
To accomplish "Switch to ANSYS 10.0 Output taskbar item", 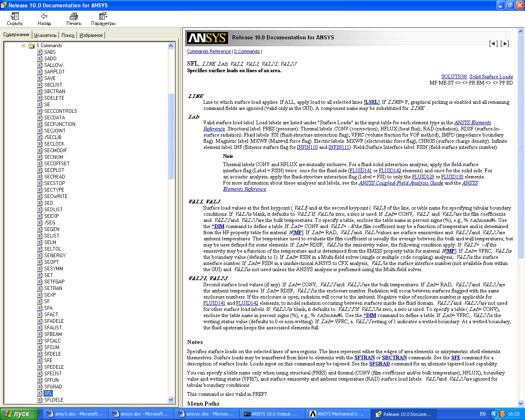I will 272,414.
